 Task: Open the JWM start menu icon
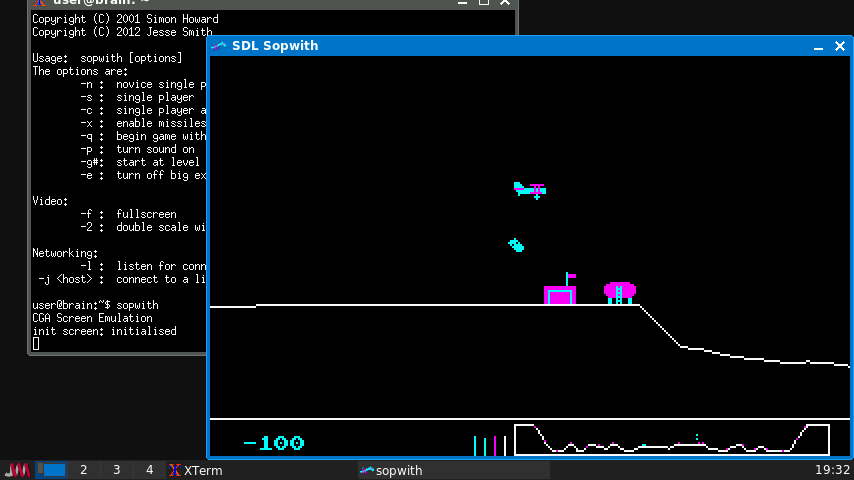[x=17, y=470]
